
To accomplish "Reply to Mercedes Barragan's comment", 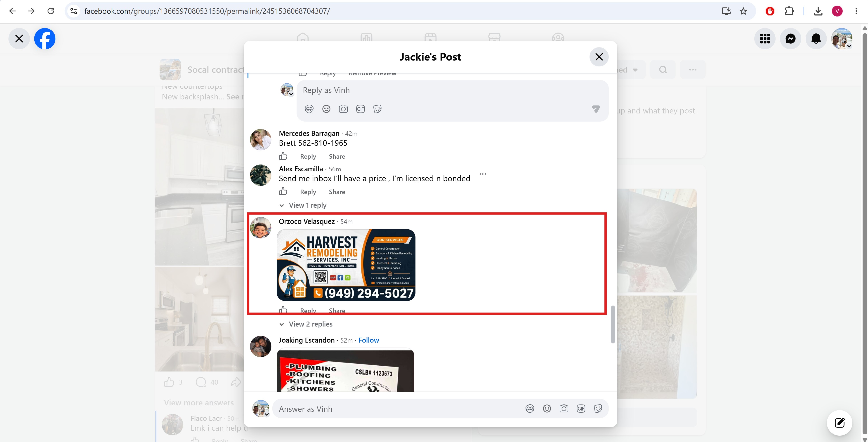I will (x=308, y=156).
